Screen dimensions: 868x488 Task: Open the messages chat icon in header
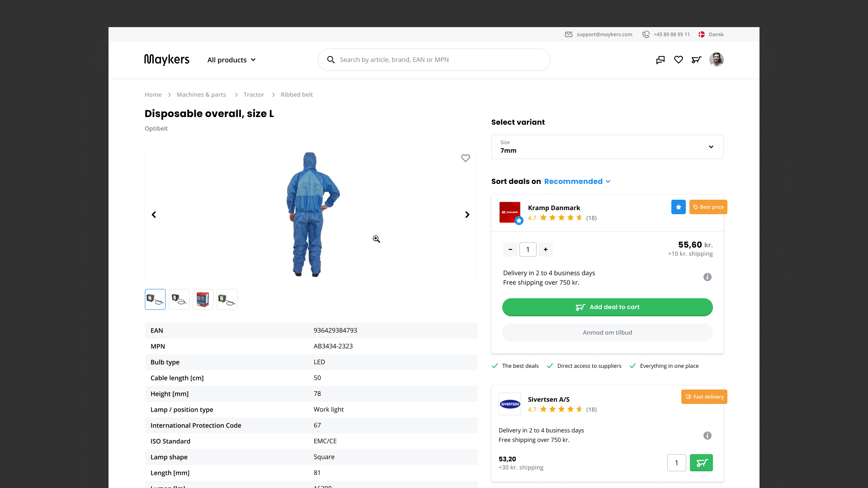[x=660, y=60]
